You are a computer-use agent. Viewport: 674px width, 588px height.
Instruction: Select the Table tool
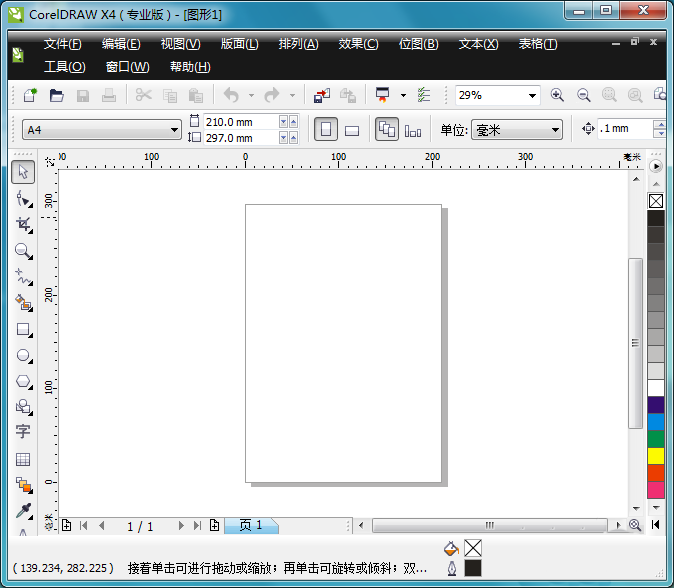coord(24,459)
